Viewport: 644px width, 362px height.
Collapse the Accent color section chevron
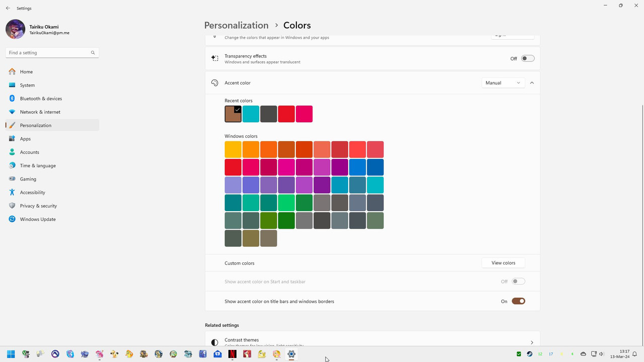[x=532, y=83]
